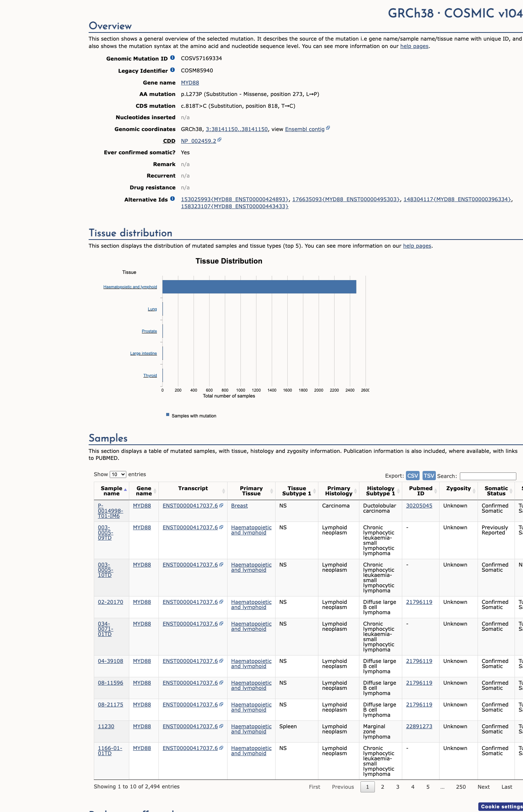Click the info icon beside Alternative Ids

click(x=172, y=199)
